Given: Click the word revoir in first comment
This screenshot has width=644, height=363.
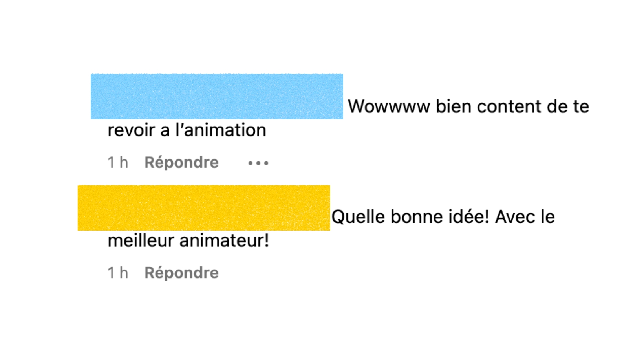Looking at the screenshot, I should 131,130.
